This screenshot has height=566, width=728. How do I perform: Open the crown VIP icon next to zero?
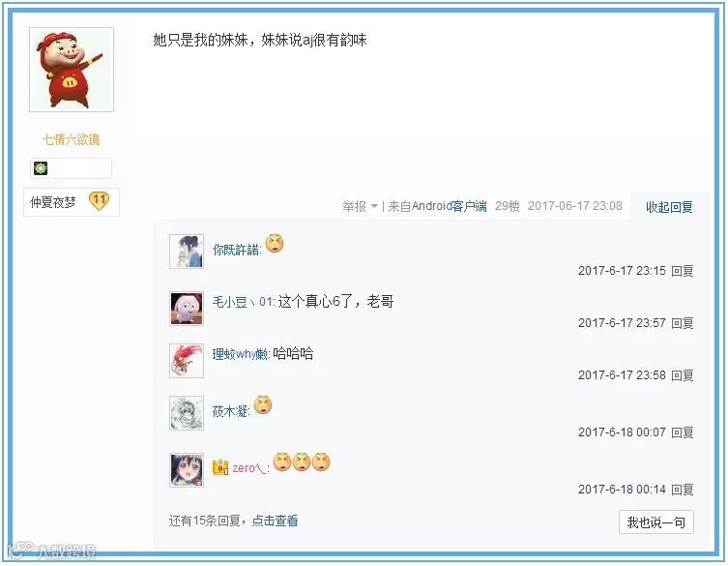click(220, 467)
